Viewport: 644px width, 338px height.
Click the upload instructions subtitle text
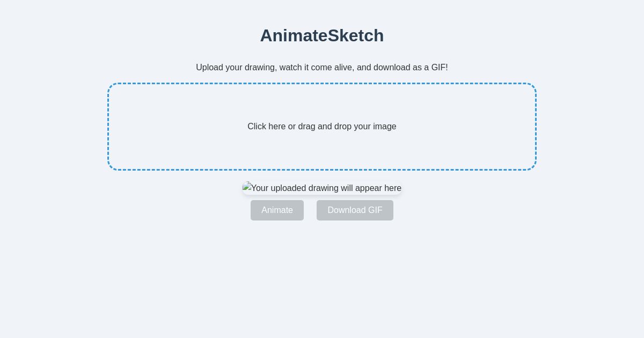pos(322,68)
